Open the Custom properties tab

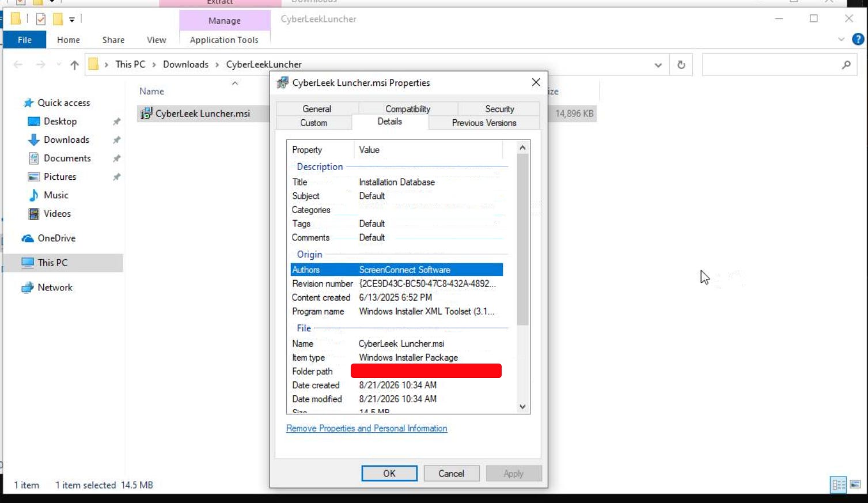point(313,123)
